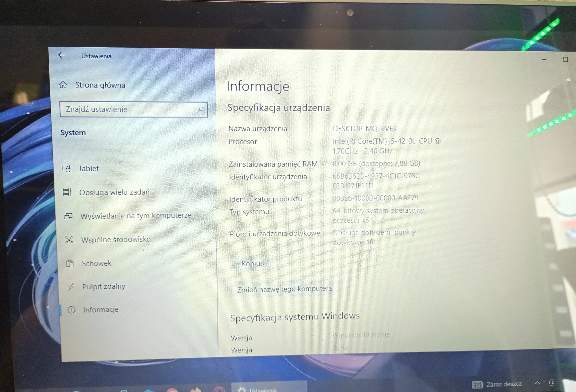Click the Wspólne środowisko icon
576x392 pixels.
69,240
